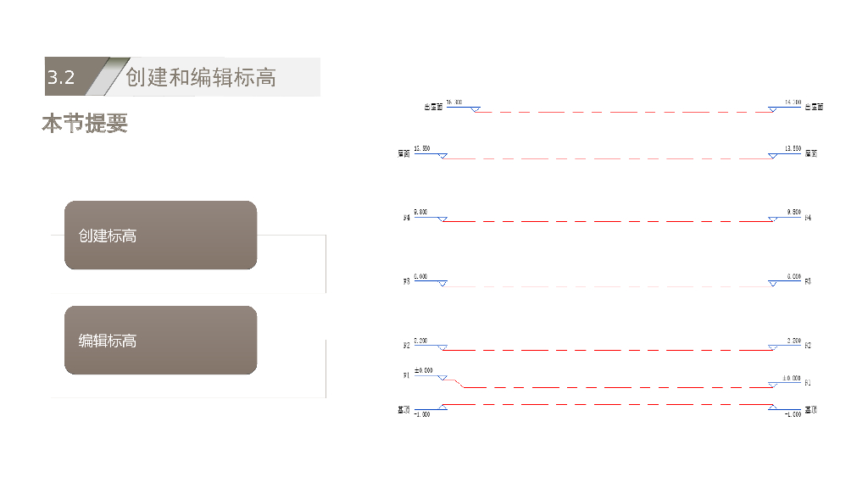This screenshot has width=868, height=488.
Task: Select the right level head of F2
Action: pyautogui.click(x=772, y=347)
